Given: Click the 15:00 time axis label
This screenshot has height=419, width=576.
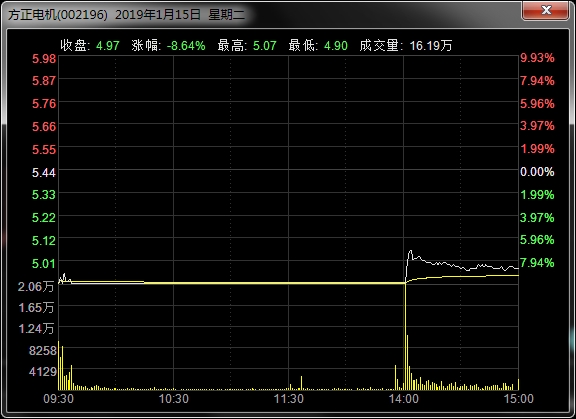Looking at the screenshot, I should [519, 398].
